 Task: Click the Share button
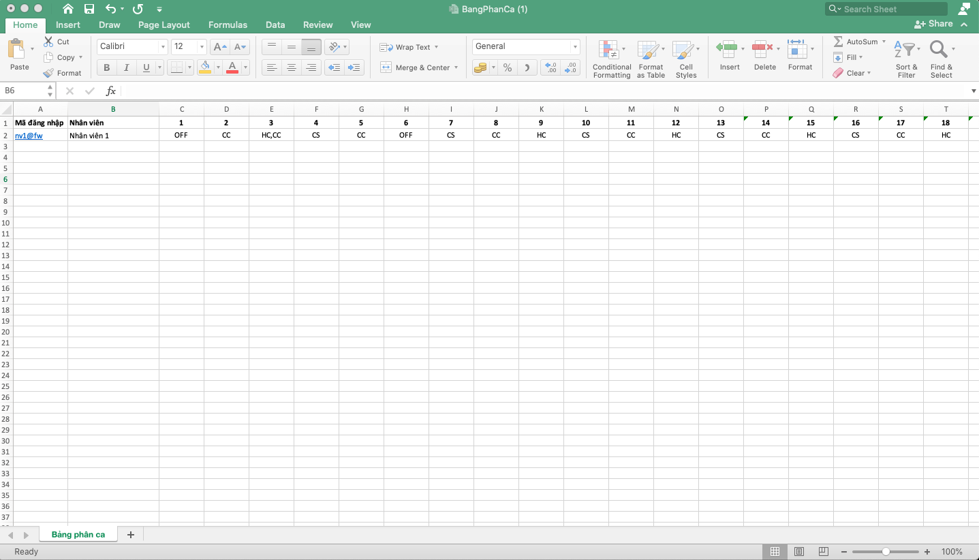pyautogui.click(x=933, y=24)
